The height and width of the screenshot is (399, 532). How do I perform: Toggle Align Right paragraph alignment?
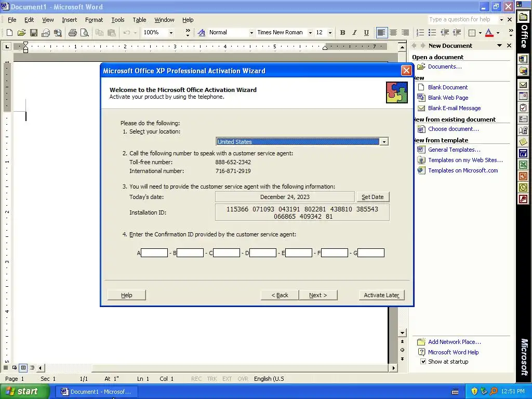pos(405,33)
